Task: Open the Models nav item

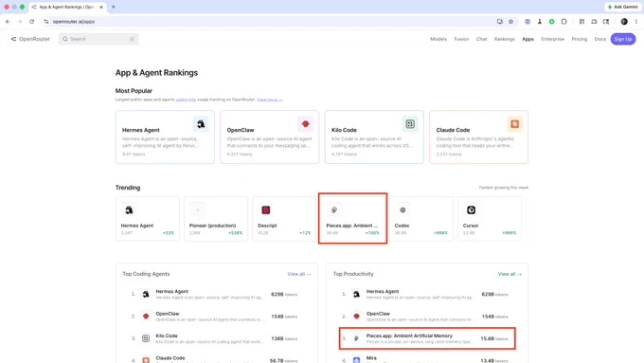Action: click(x=438, y=39)
